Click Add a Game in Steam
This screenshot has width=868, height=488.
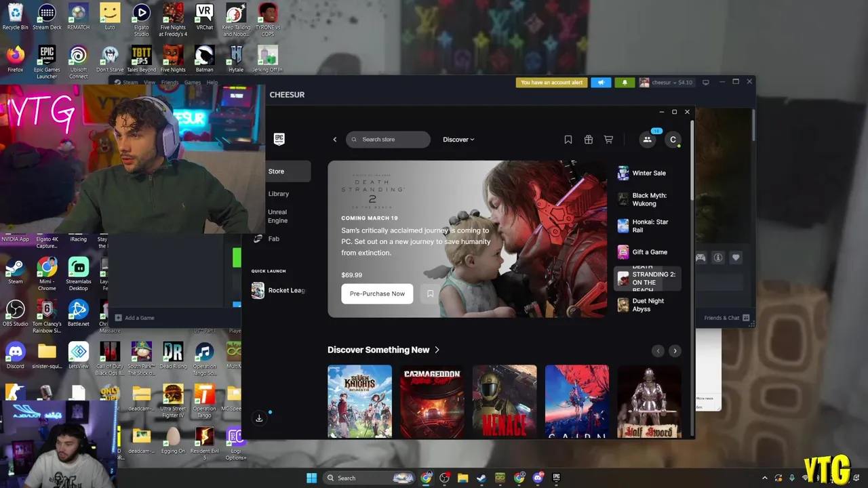[134, 318]
